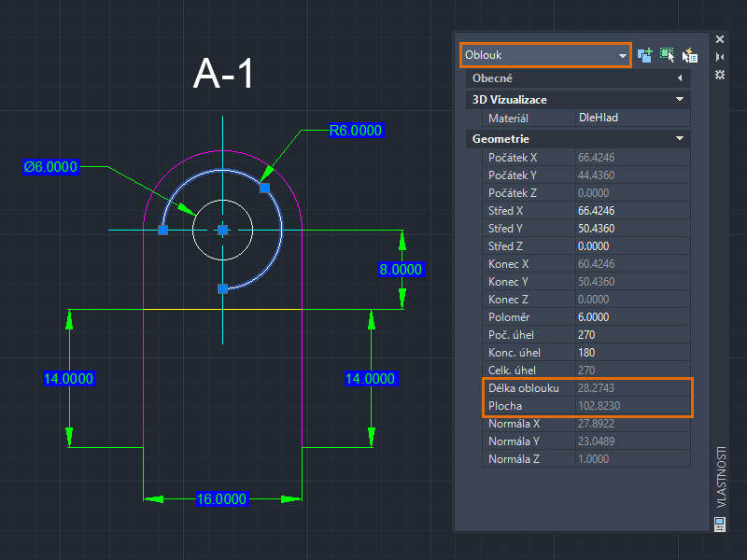Click the arc's midpoint grip
The width and height of the screenshot is (747, 560).
tap(265, 189)
